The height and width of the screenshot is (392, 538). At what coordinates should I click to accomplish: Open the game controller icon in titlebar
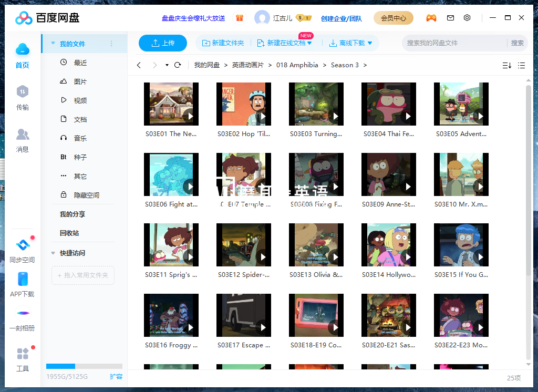pyautogui.click(x=431, y=17)
